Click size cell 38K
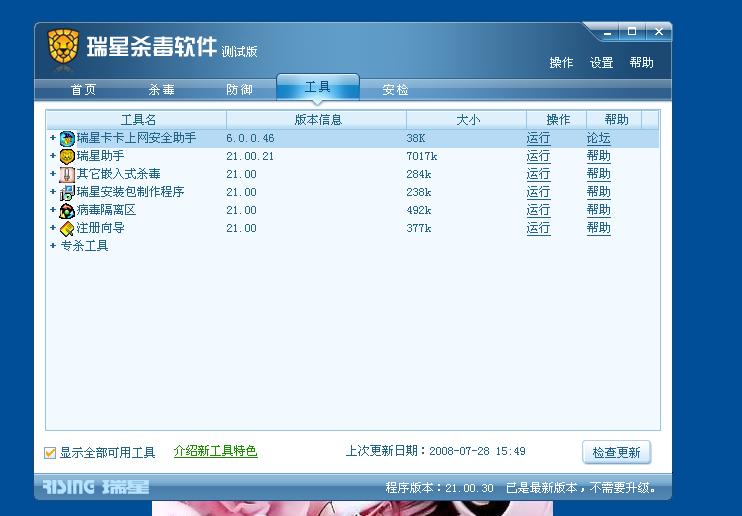The image size is (742, 516). pyautogui.click(x=416, y=138)
